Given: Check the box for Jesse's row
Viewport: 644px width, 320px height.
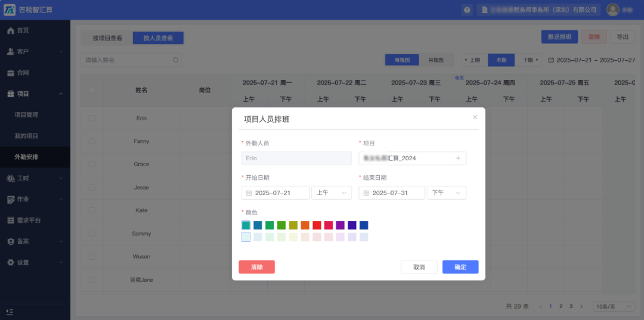Looking at the screenshot, I should pyautogui.click(x=92, y=188).
